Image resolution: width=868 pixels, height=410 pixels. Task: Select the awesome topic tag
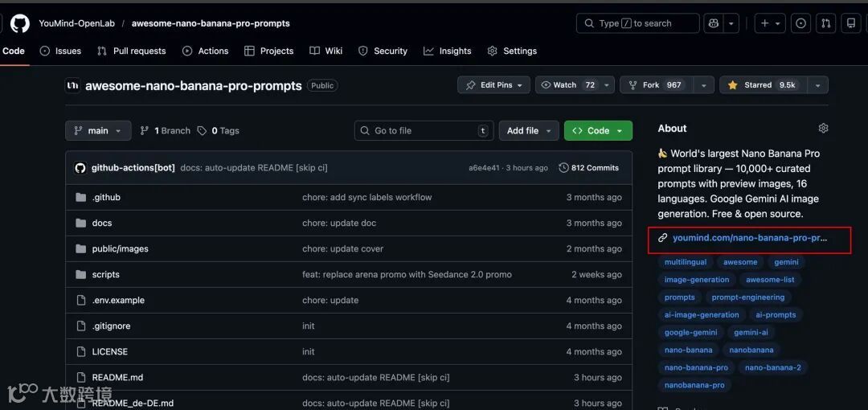tap(740, 262)
